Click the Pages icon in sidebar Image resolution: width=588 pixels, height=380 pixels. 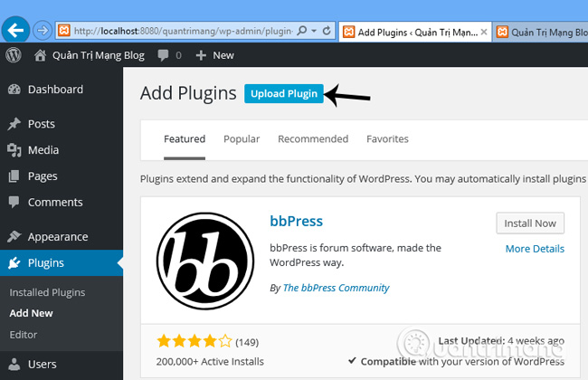[x=14, y=176]
